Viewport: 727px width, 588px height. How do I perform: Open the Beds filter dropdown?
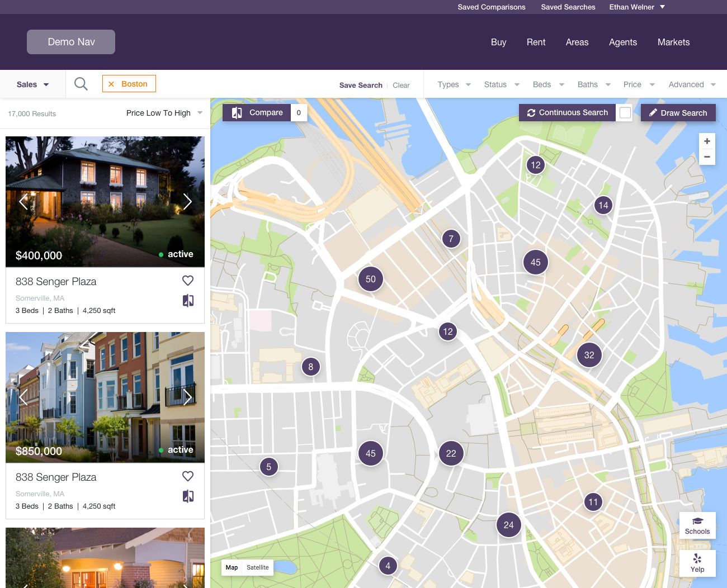(x=548, y=84)
